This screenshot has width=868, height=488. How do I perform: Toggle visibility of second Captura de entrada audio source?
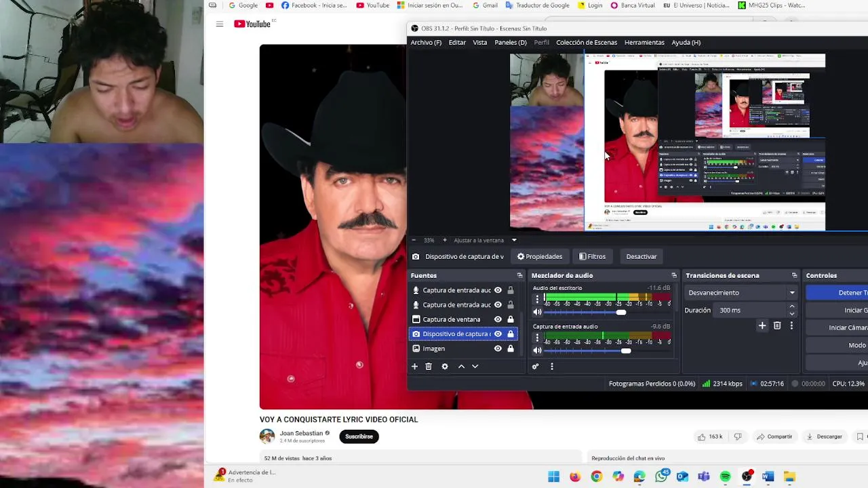(x=498, y=305)
